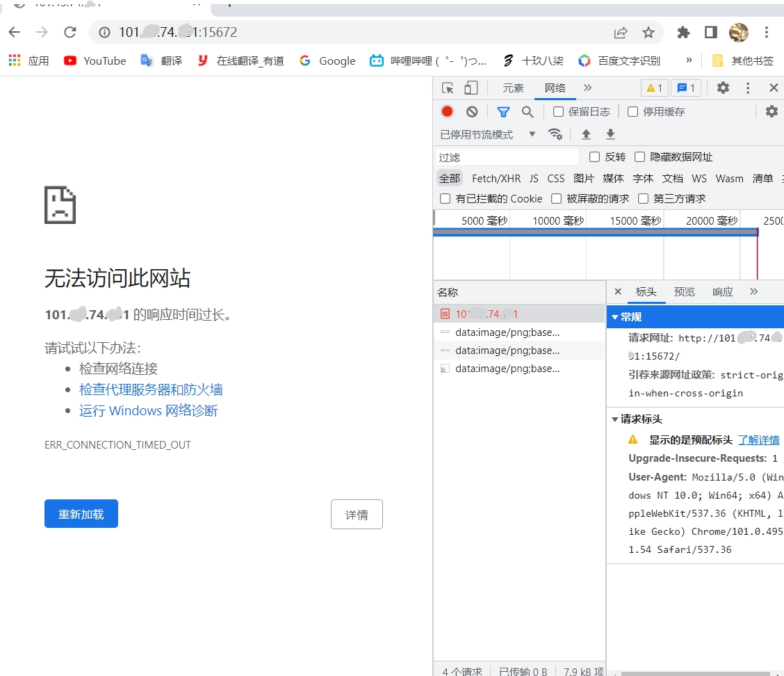Viewport: 784px width, 676px height.
Task: Enable the 保留日志 checkbox
Action: tap(558, 111)
